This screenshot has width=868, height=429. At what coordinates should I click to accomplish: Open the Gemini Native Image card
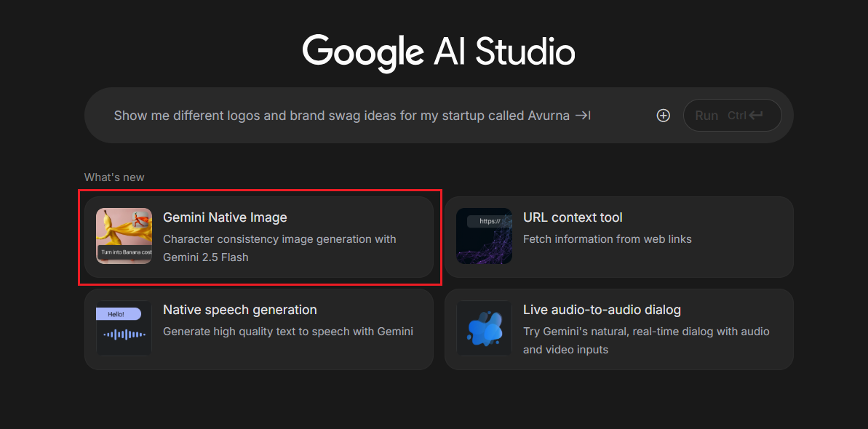click(259, 237)
